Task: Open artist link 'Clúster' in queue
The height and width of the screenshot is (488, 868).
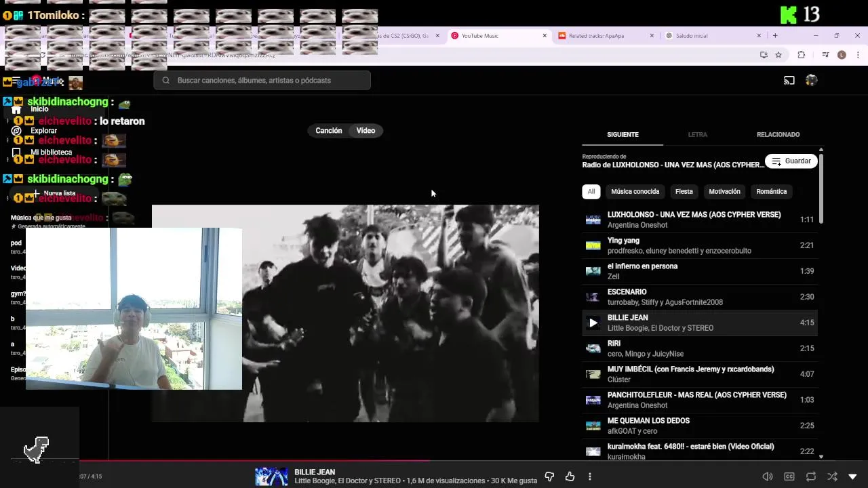Action: (x=619, y=380)
